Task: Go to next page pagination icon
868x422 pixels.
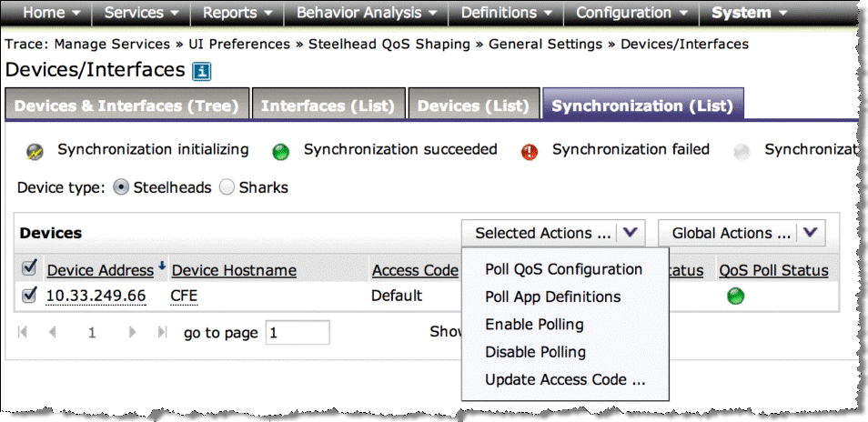Action: click(x=132, y=332)
